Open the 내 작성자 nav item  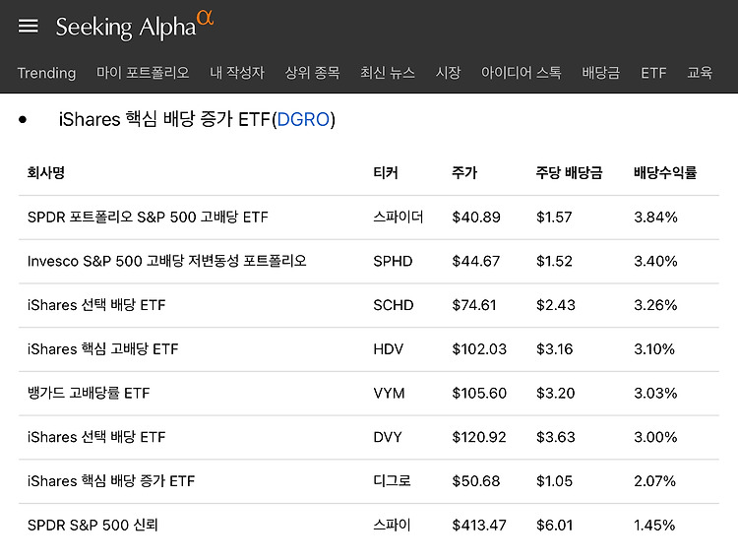tap(237, 73)
